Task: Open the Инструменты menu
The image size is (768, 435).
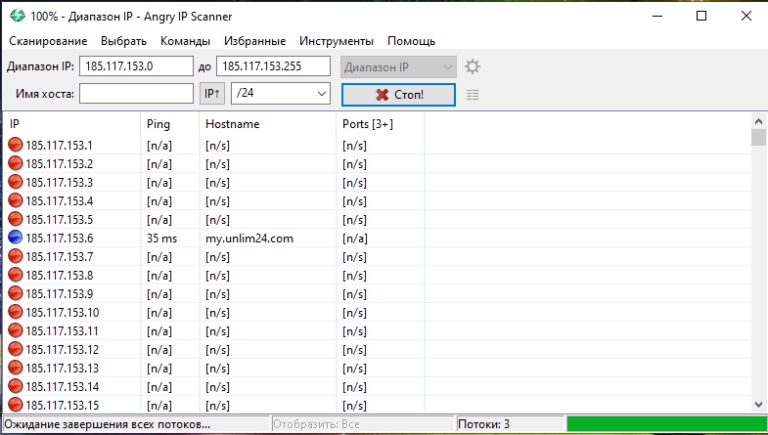Action: pyautogui.click(x=336, y=41)
